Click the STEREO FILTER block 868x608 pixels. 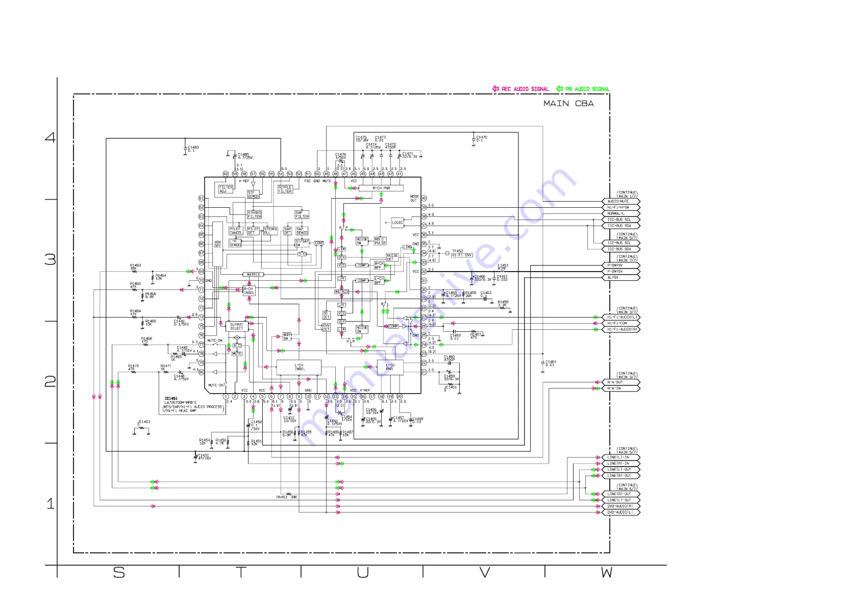pyautogui.click(x=254, y=215)
